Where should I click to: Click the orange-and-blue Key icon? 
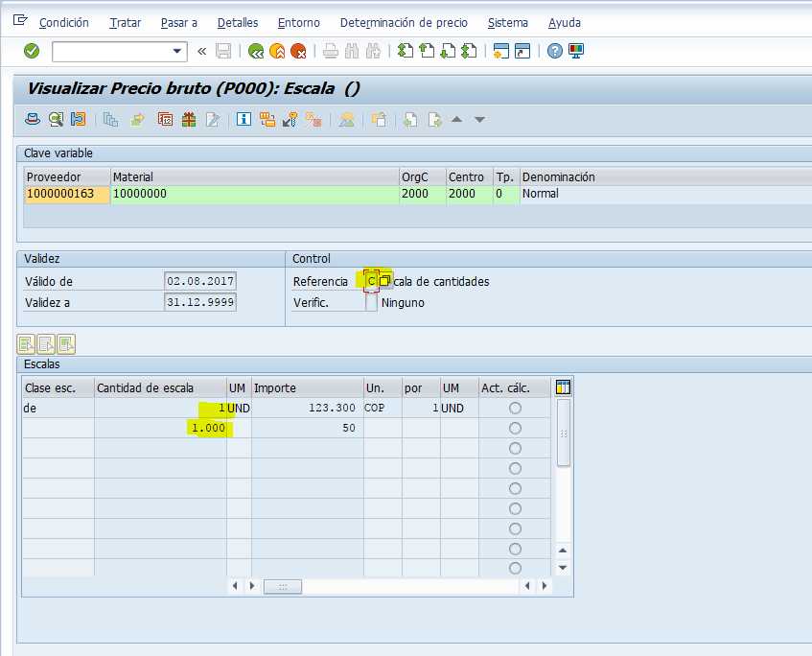(79, 120)
